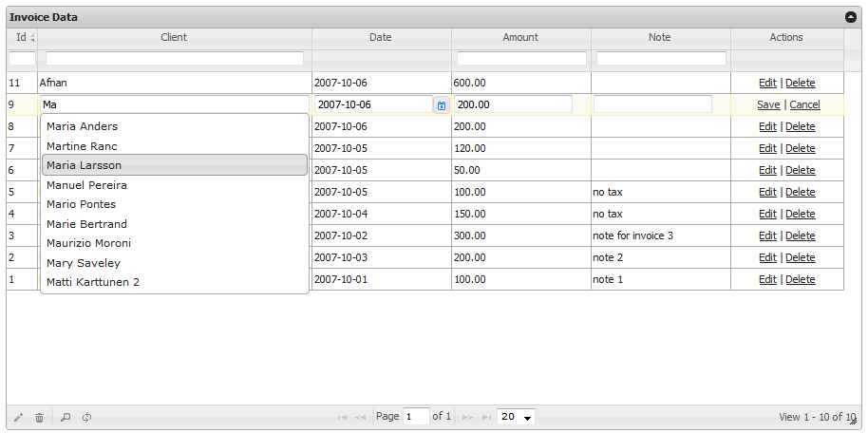The image size is (868, 433).
Task: Click the Client filter search box
Action: click(x=175, y=59)
